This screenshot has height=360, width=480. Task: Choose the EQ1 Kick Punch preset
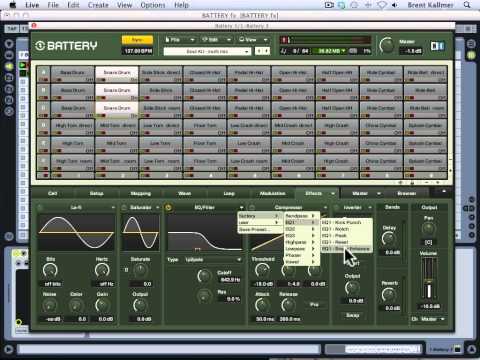pos(346,222)
